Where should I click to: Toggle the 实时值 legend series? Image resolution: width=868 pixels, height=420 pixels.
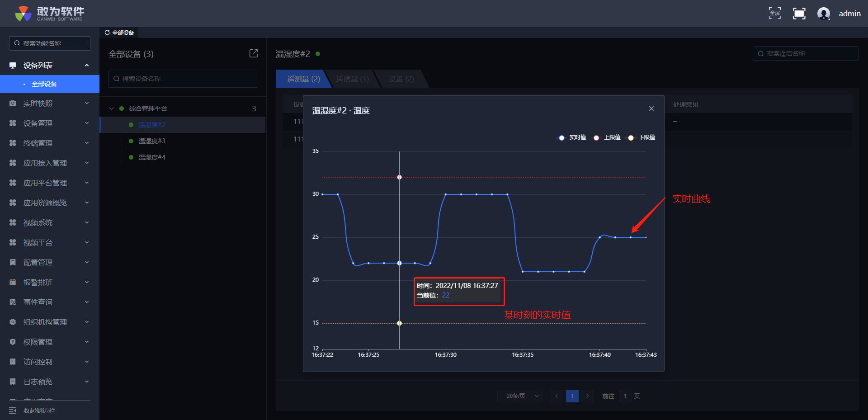pyautogui.click(x=571, y=137)
